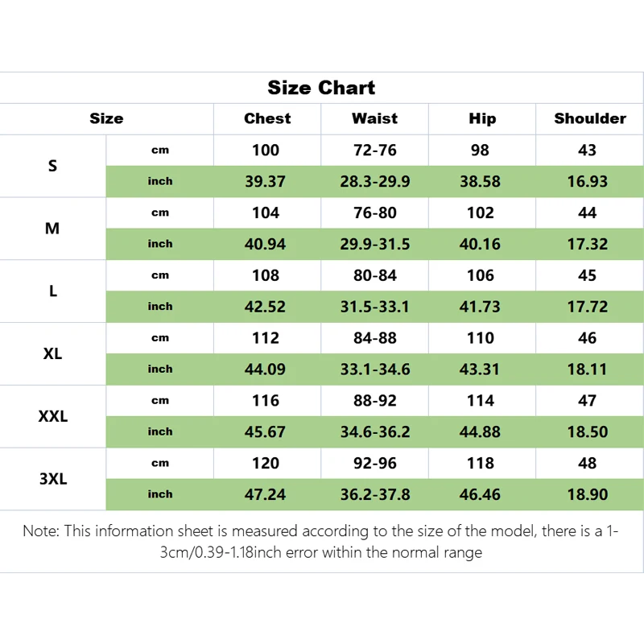
Task: Select the XL size row label
Action: coord(53,353)
